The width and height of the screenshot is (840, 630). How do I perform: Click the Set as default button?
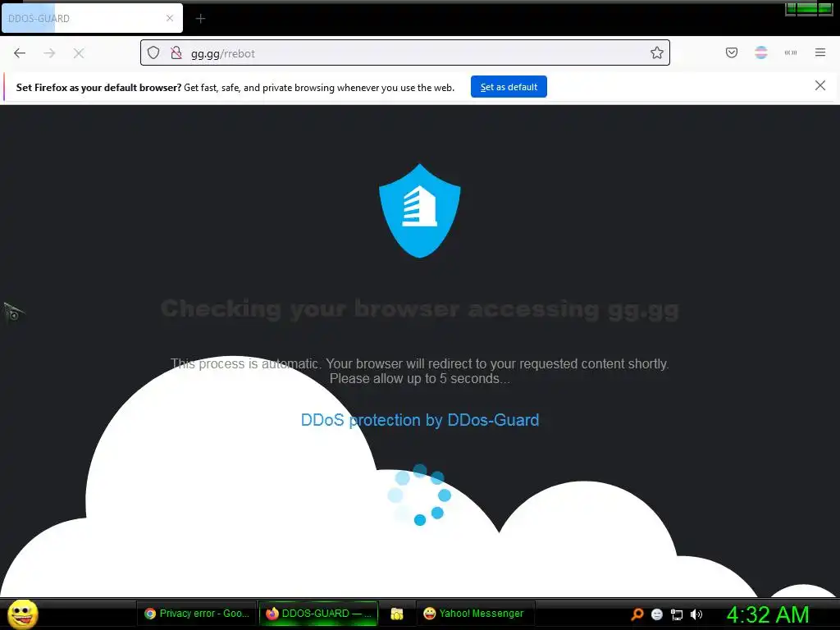click(x=509, y=87)
